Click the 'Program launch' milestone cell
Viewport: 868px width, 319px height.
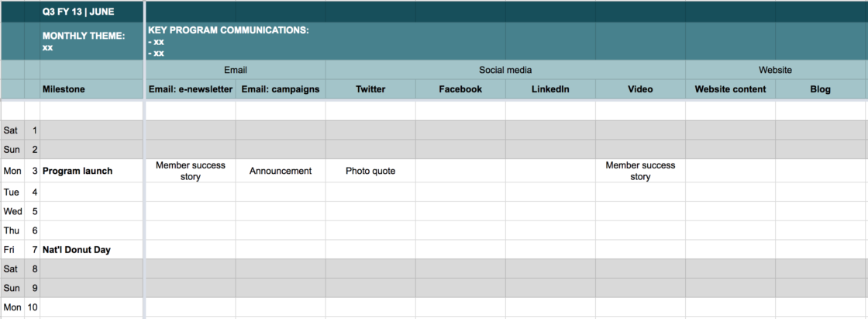click(x=92, y=171)
